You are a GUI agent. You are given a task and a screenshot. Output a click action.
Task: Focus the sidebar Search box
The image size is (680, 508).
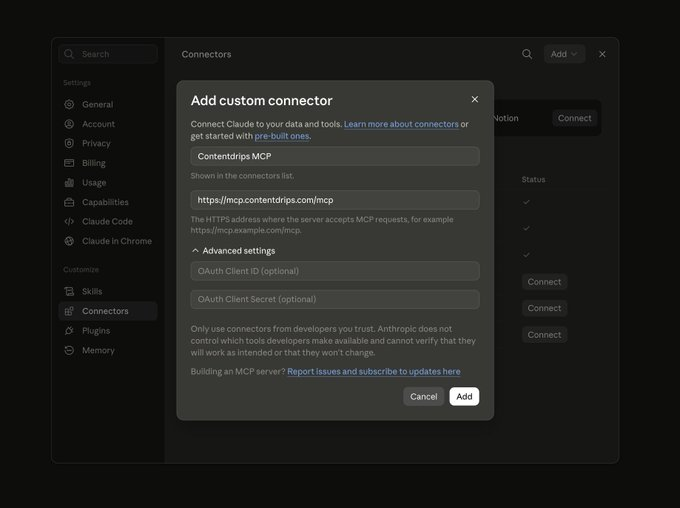(108, 54)
